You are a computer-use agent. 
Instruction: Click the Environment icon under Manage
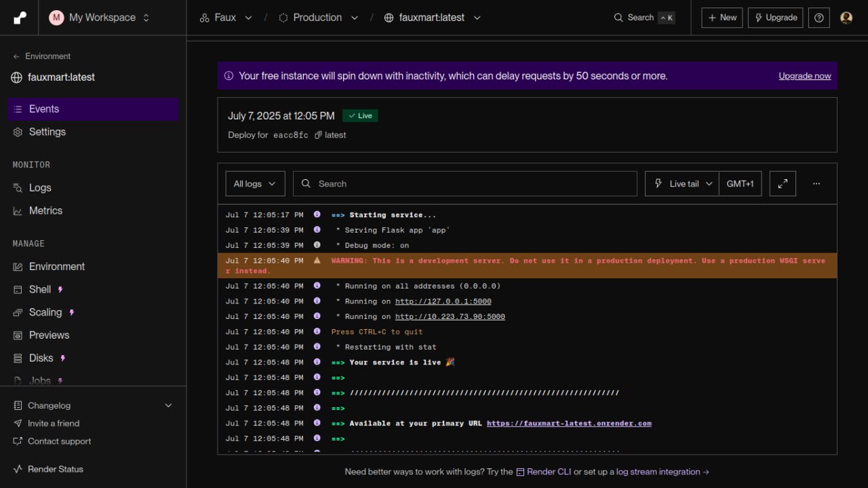[x=18, y=267]
